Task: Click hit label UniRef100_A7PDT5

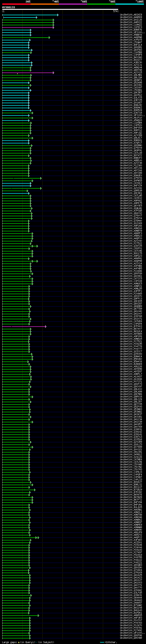Action: coord(131,40)
